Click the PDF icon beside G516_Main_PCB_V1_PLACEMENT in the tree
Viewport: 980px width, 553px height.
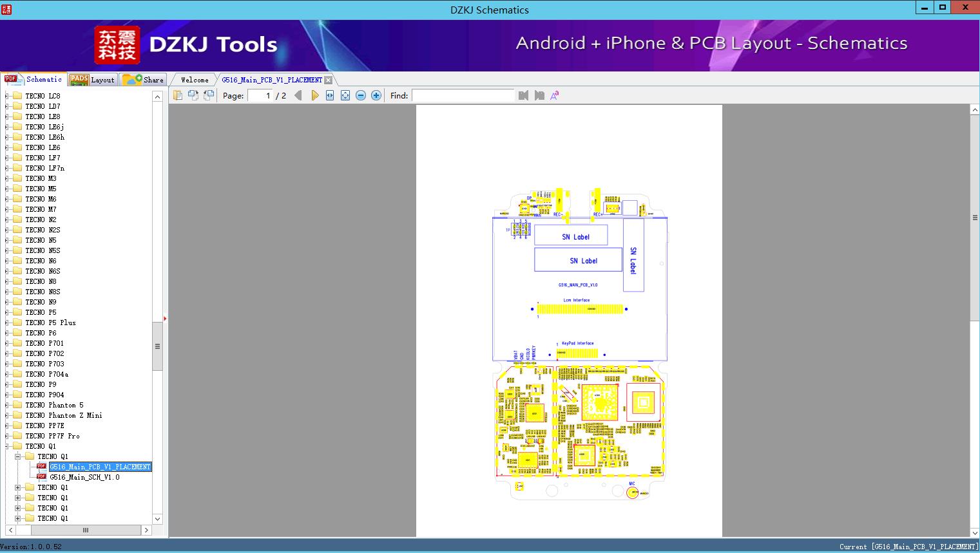[41, 467]
